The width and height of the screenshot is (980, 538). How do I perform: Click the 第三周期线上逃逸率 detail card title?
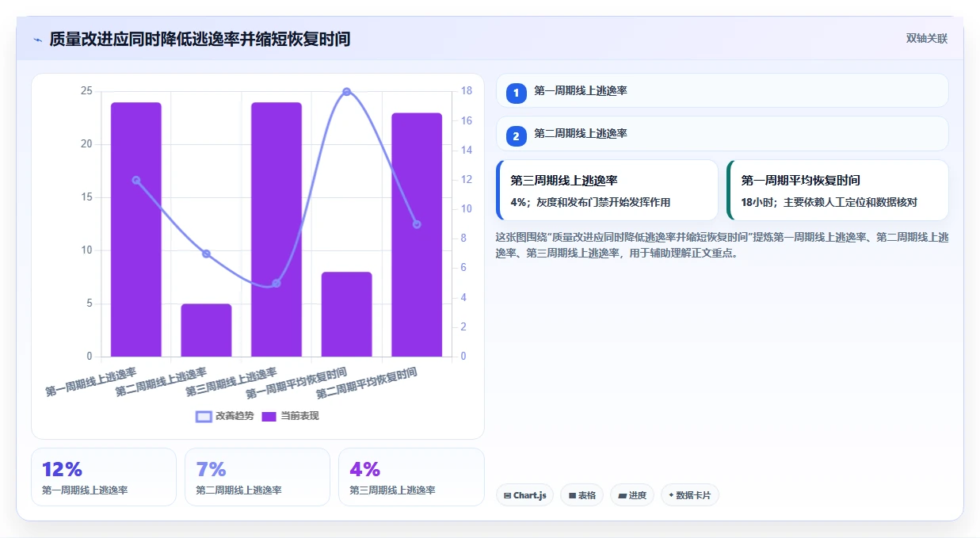564,180
